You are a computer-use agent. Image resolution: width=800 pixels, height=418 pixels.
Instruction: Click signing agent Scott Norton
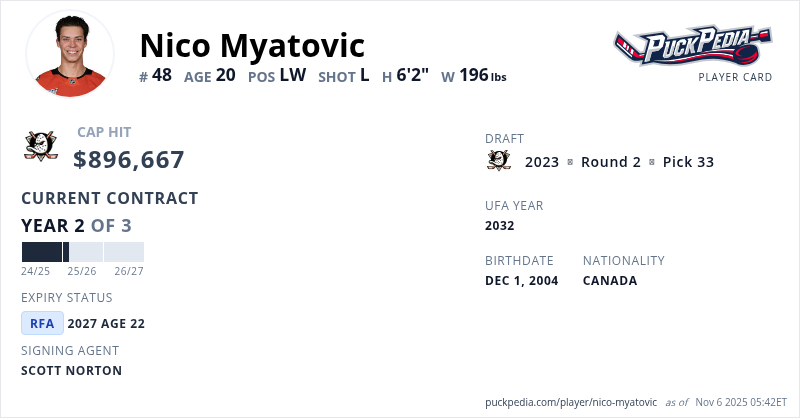click(71, 371)
